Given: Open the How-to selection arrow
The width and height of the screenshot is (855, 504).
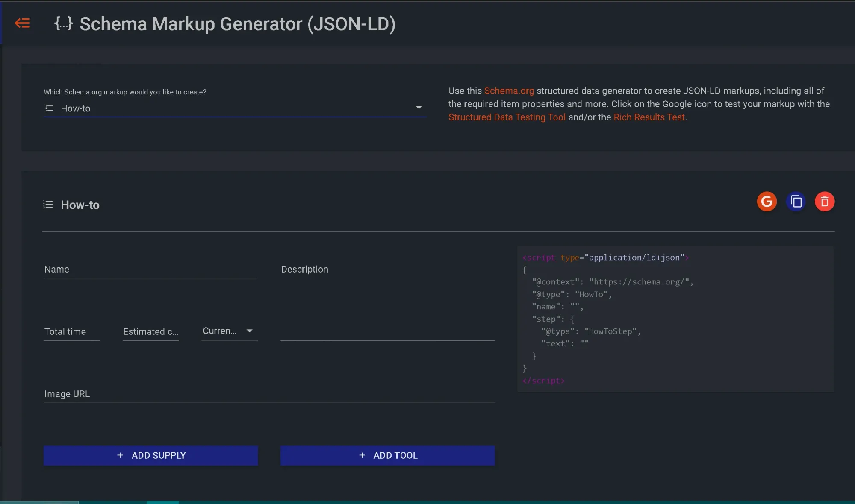Looking at the screenshot, I should pyautogui.click(x=419, y=108).
